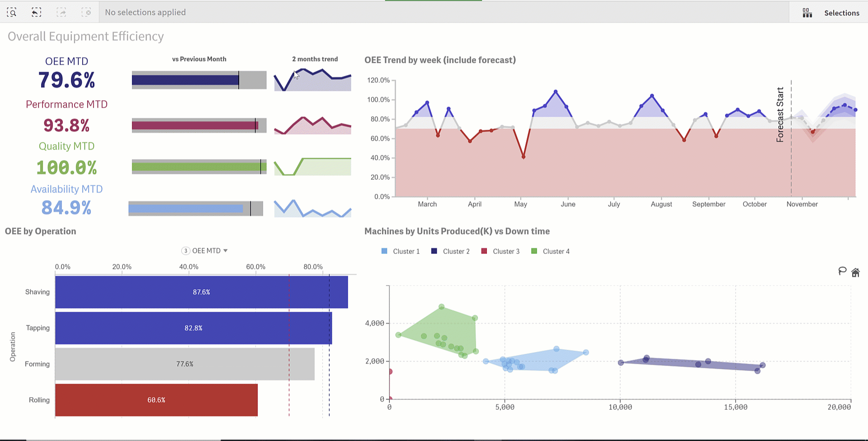Click the number 3 badge above OEE bars

pyautogui.click(x=184, y=250)
